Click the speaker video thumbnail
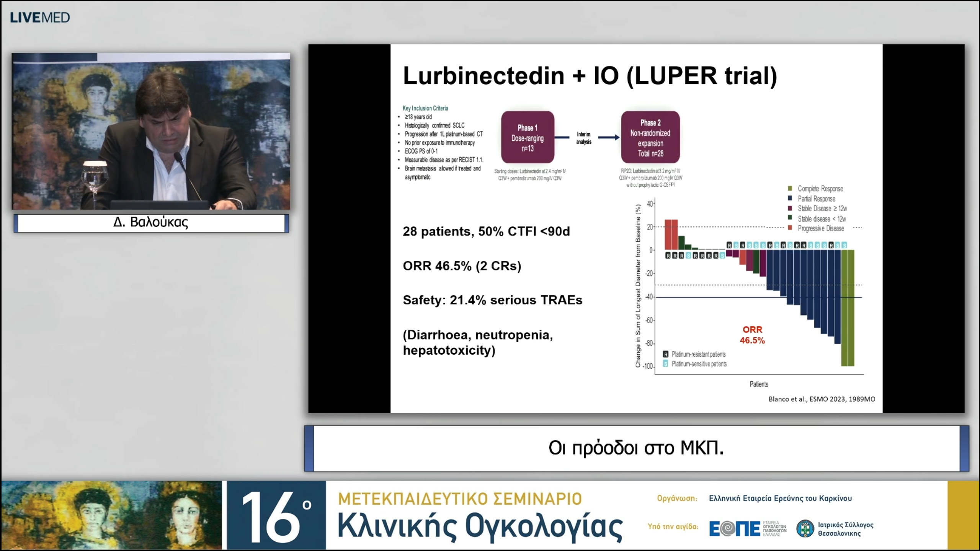 click(151, 131)
